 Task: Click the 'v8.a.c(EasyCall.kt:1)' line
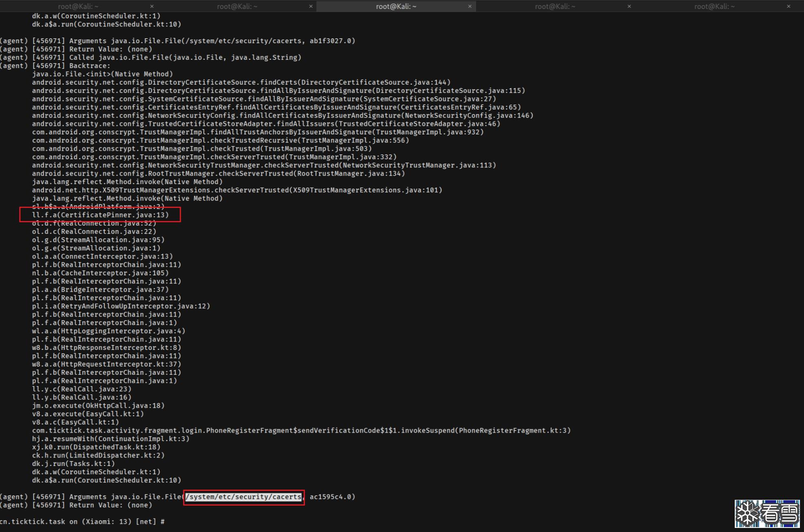point(75,422)
